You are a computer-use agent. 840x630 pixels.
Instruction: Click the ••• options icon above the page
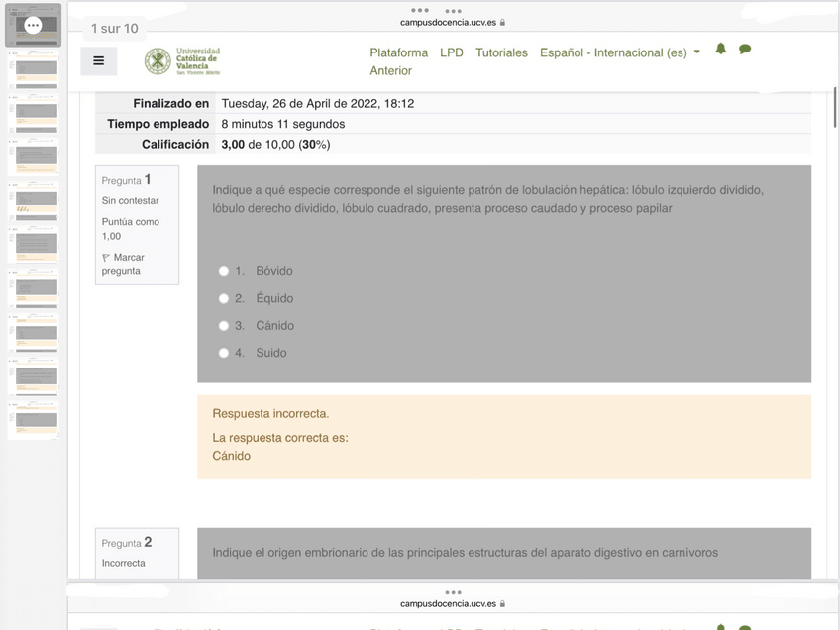(x=420, y=12)
